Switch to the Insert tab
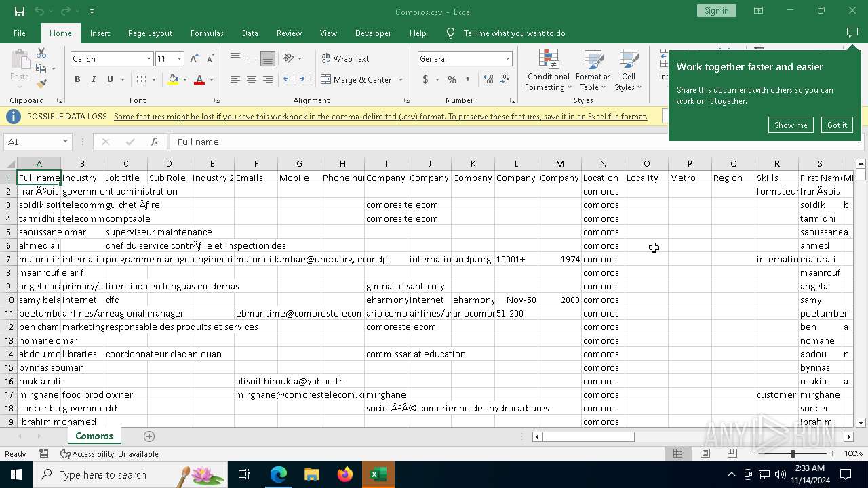Screen dimensions: 868x488 [100, 33]
